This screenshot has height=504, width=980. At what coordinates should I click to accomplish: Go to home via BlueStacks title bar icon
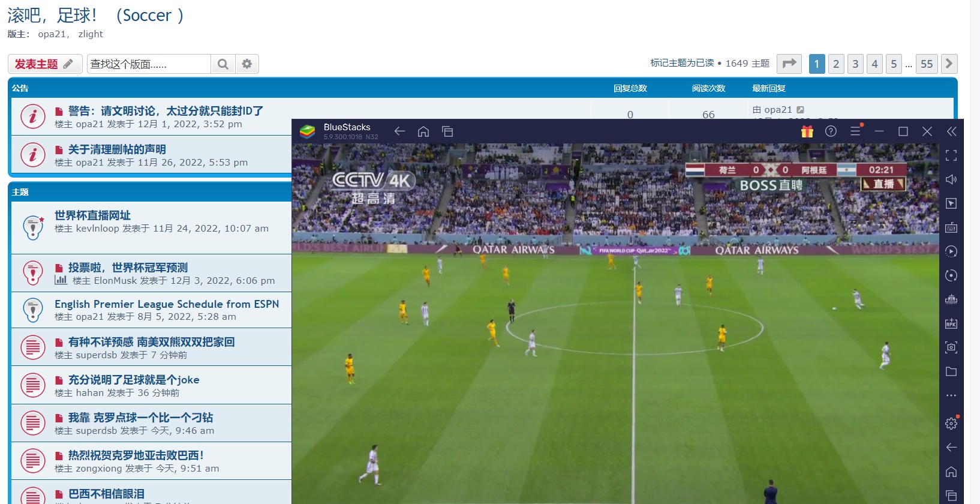(x=423, y=131)
